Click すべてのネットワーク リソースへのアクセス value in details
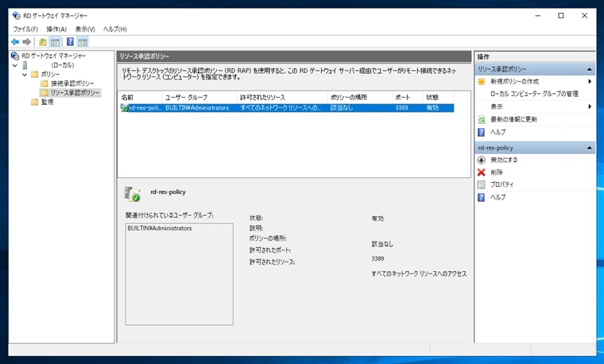This screenshot has width=604, height=364. click(419, 274)
